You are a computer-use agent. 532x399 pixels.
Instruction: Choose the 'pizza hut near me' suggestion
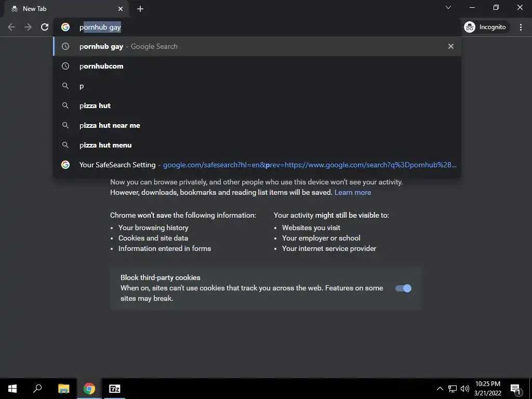tap(257, 125)
